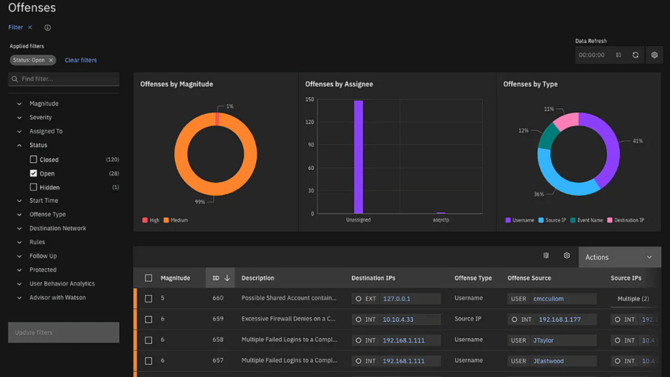Image resolution: width=670 pixels, height=377 pixels.
Task: Open dashboard settings gear icon
Action: coord(654,55)
